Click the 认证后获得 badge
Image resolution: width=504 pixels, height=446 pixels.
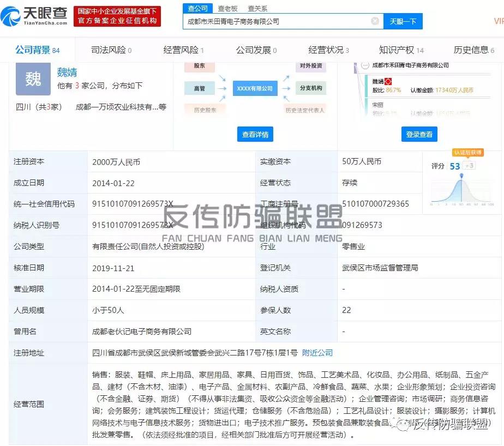coord(467,152)
